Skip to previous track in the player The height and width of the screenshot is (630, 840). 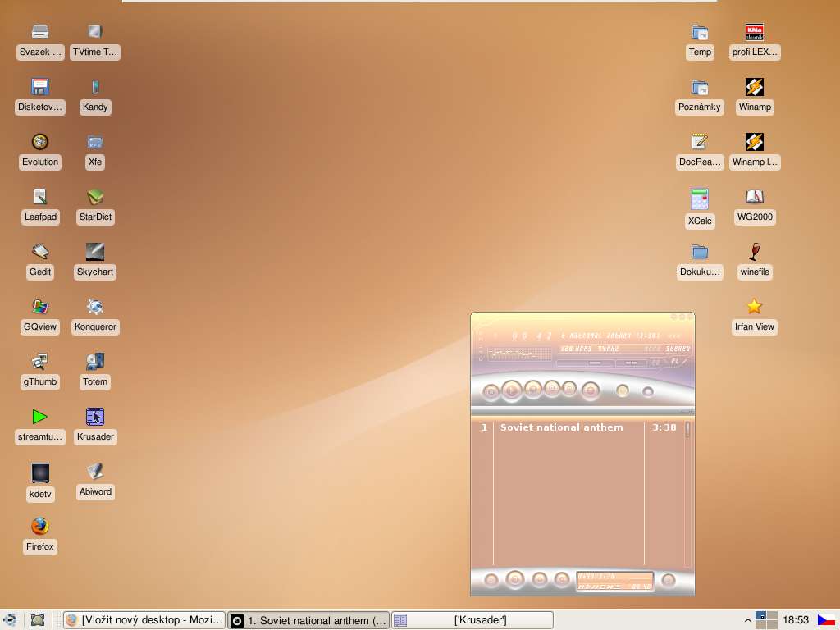pos(491,392)
